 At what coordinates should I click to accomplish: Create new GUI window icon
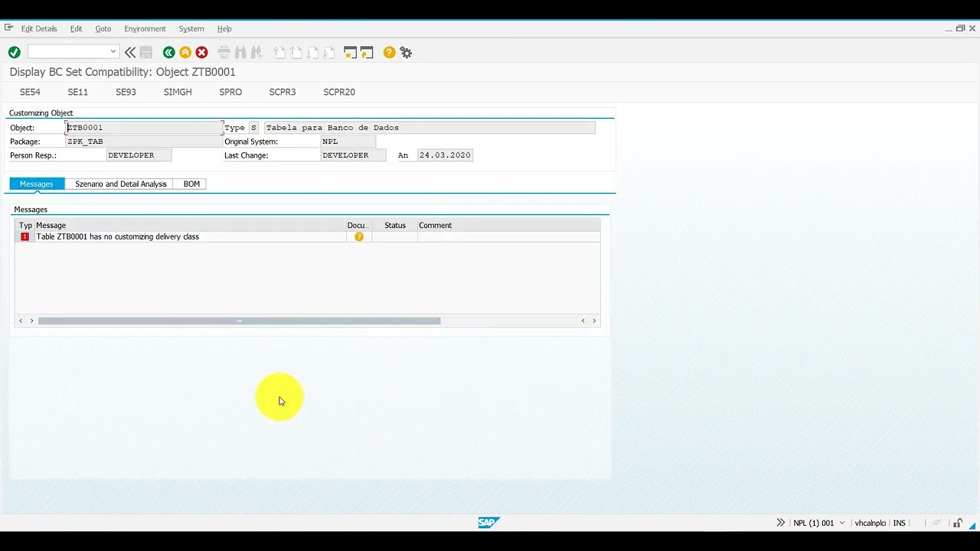pos(351,52)
